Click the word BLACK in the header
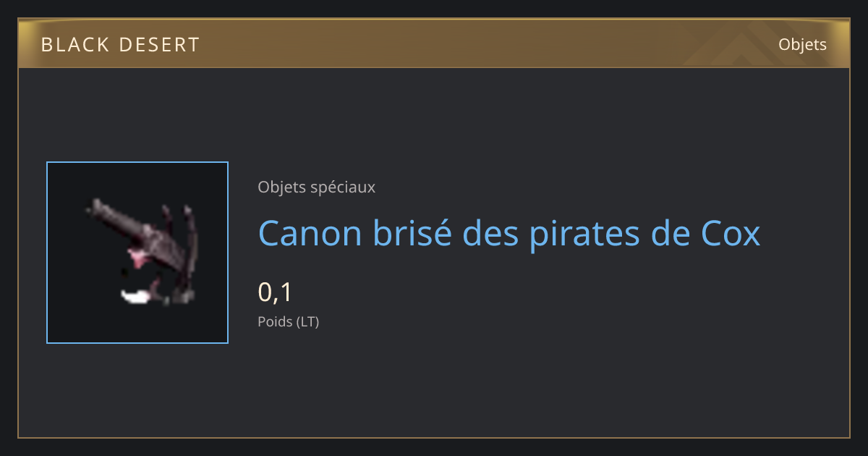This screenshot has width=868, height=456. pyautogui.click(x=73, y=45)
